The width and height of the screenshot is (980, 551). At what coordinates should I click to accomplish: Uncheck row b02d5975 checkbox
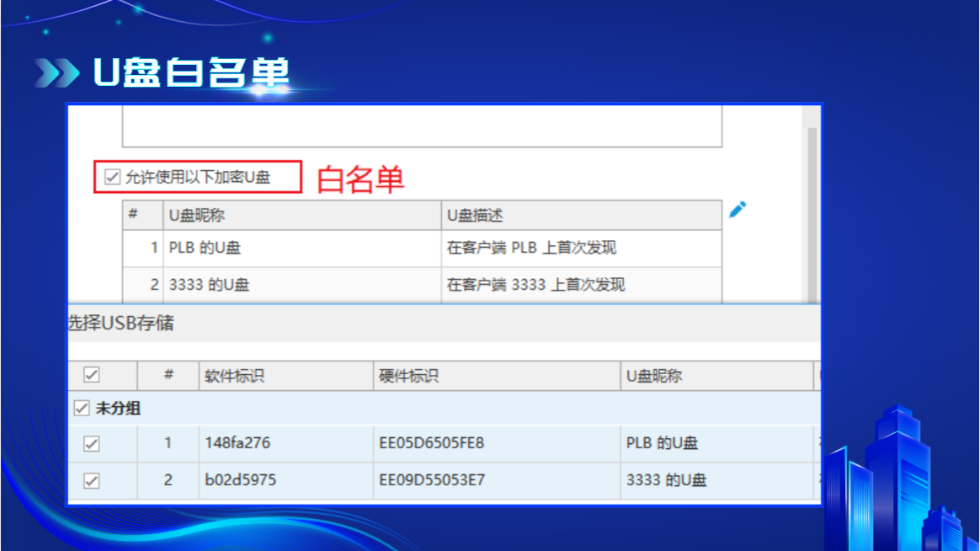91,481
